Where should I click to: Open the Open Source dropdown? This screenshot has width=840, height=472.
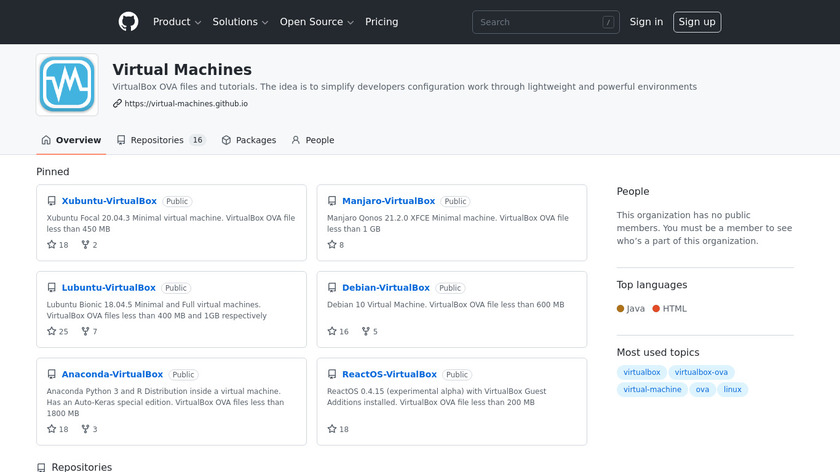[x=317, y=22]
